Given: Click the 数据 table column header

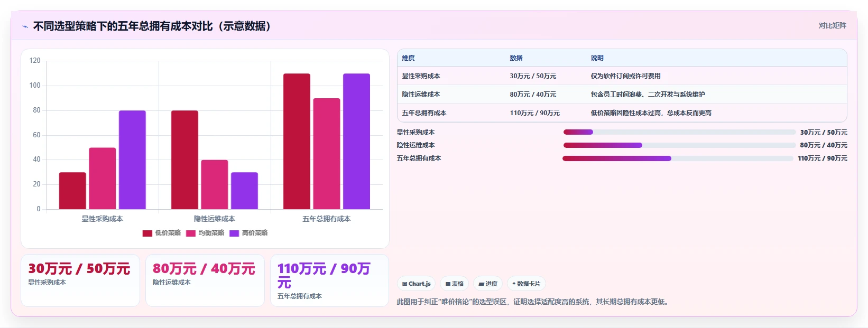Looking at the screenshot, I should click(x=516, y=58).
